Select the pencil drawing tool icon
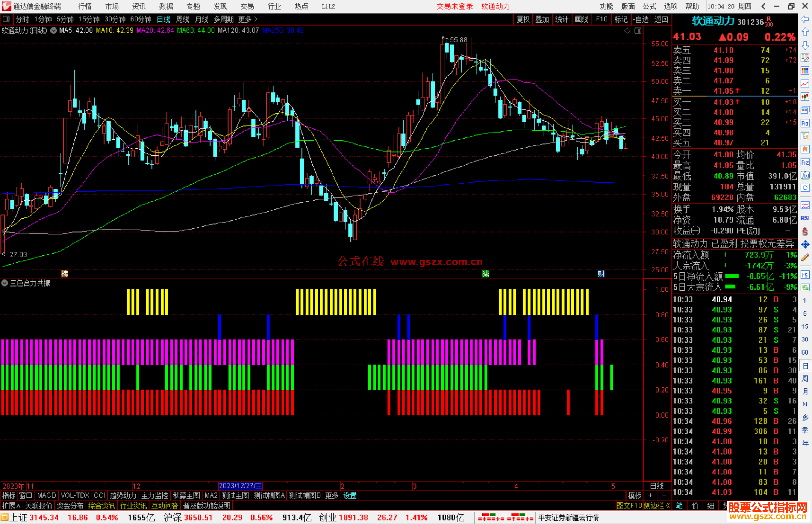The width and height of the screenshot is (812, 524). click(805, 257)
